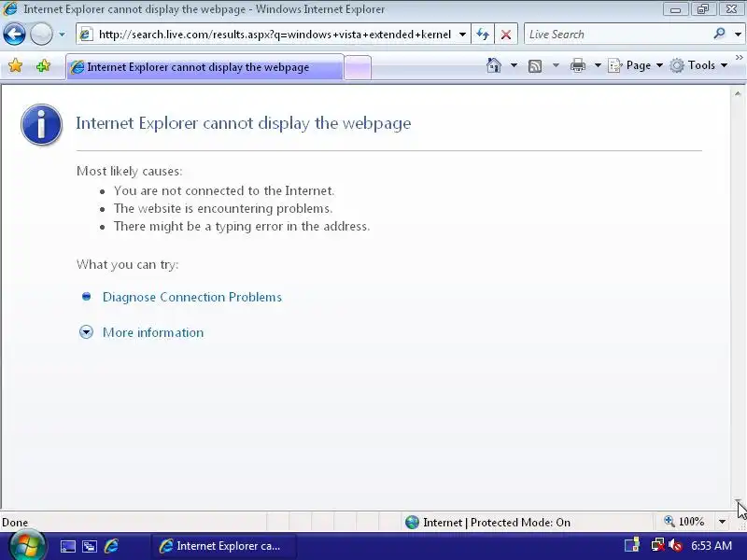The image size is (747, 560).
Task: Click Internet Protected Mode status zone
Action: [487, 523]
